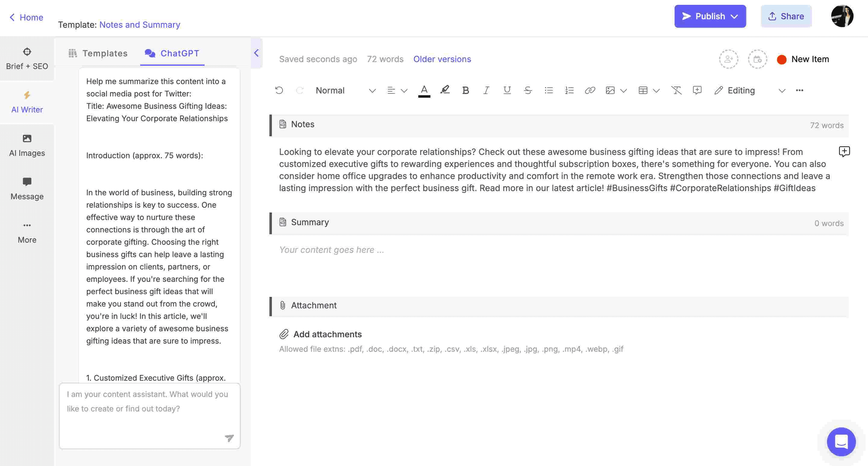Open more toolbar options ellipsis
This screenshot has width=868, height=466.
[x=799, y=90]
